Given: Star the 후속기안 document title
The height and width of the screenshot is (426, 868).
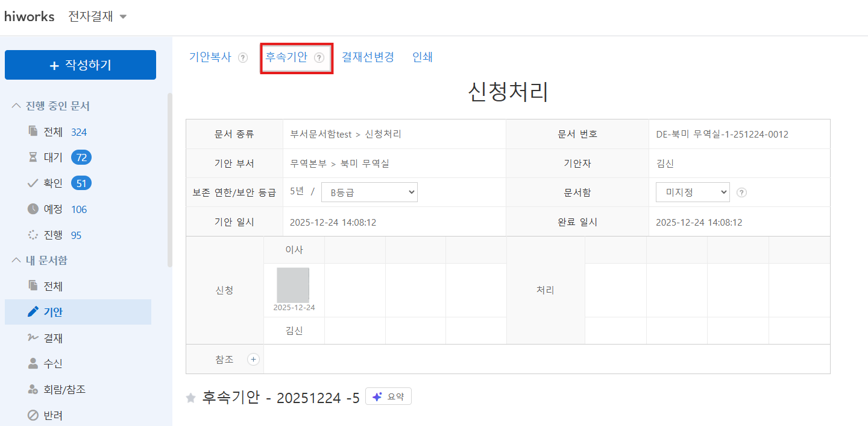Looking at the screenshot, I should [191, 398].
